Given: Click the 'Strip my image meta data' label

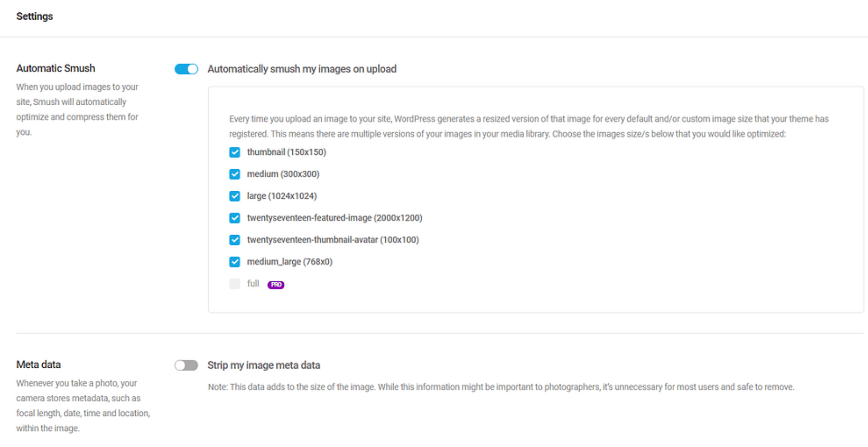Looking at the screenshot, I should 263,365.
